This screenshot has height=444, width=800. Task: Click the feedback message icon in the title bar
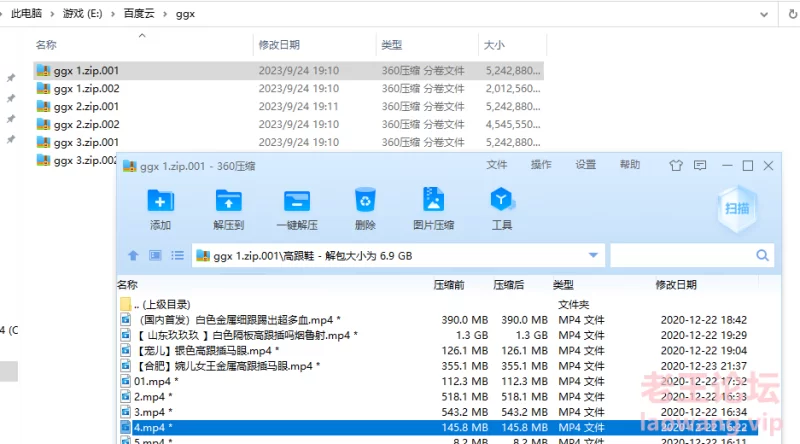click(700, 165)
